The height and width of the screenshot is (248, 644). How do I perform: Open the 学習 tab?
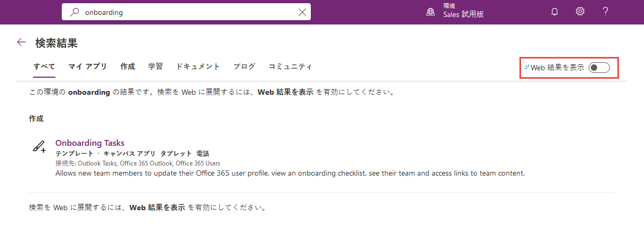pos(155,67)
